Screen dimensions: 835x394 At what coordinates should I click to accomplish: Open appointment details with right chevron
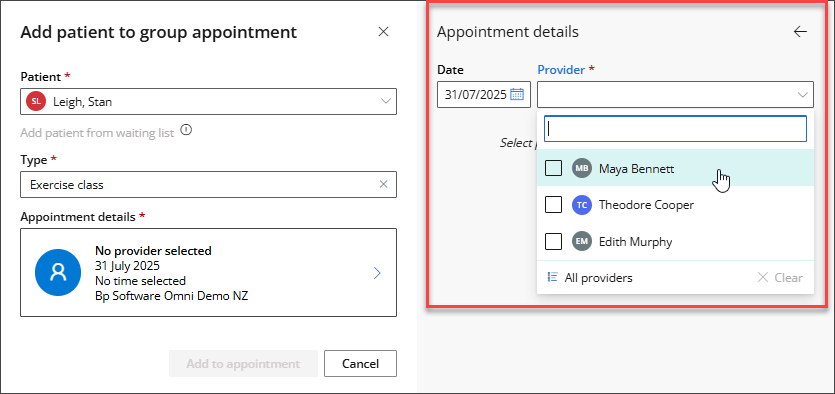[x=377, y=273]
